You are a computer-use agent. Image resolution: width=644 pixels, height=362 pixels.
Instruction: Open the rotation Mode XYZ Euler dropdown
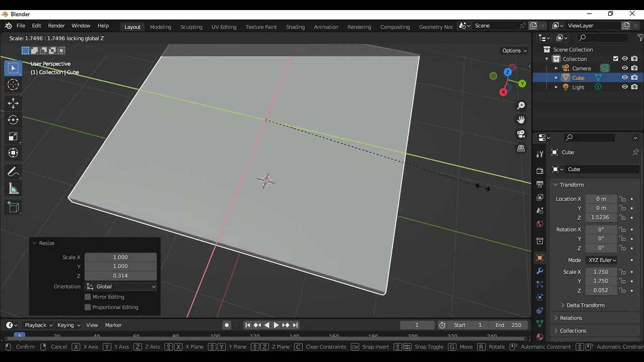[601, 260]
